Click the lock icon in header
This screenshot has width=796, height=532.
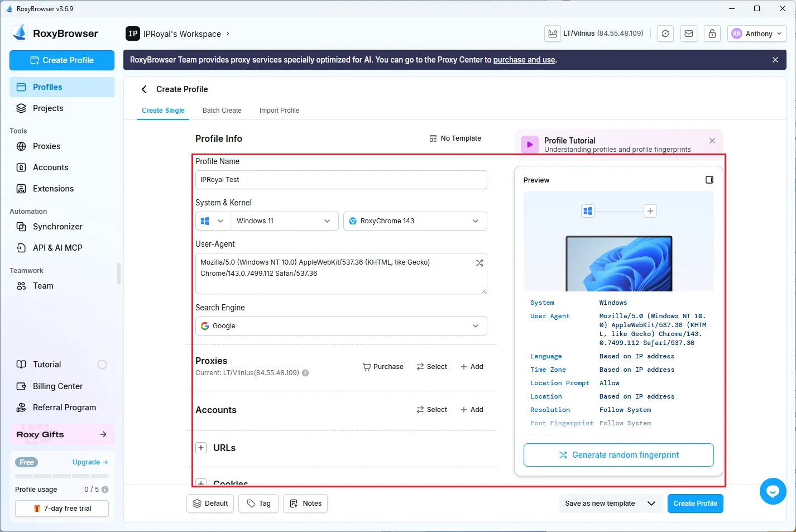tap(712, 33)
